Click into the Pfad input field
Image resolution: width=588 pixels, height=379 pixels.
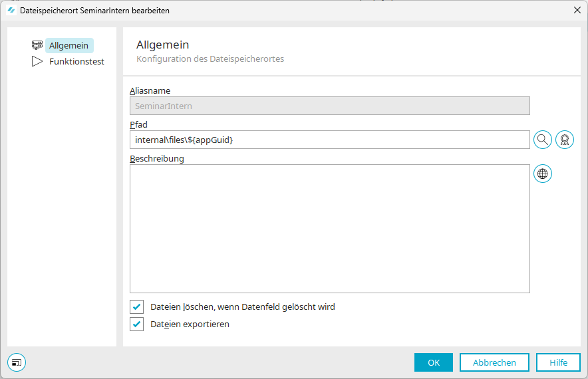tap(329, 140)
